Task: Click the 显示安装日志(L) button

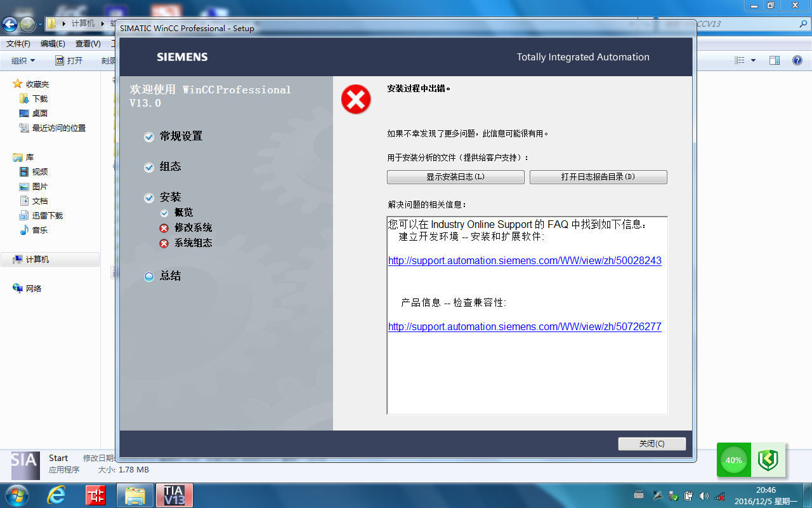Action: click(455, 177)
